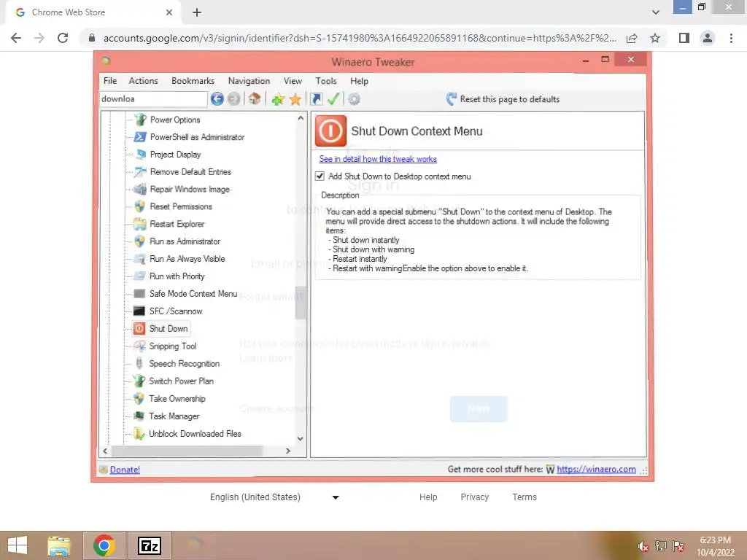
Task: Open the Navigation menu
Action: pyautogui.click(x=249, y=81)
